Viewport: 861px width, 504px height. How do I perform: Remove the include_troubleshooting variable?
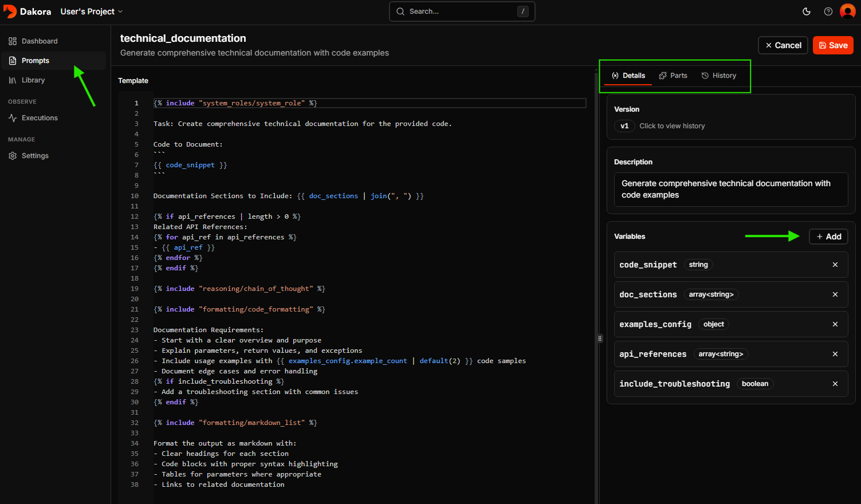pyautogui.click(x=835, y=384)
